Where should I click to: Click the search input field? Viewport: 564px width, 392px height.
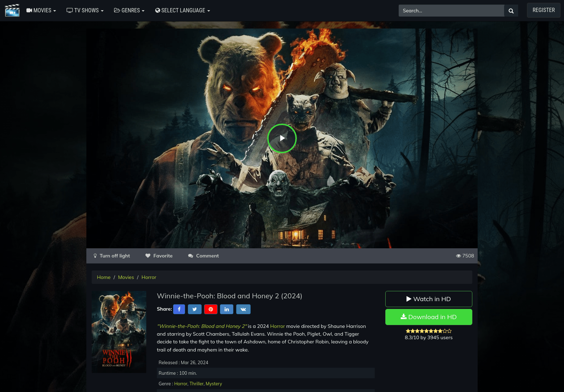[x=451, y=11]
